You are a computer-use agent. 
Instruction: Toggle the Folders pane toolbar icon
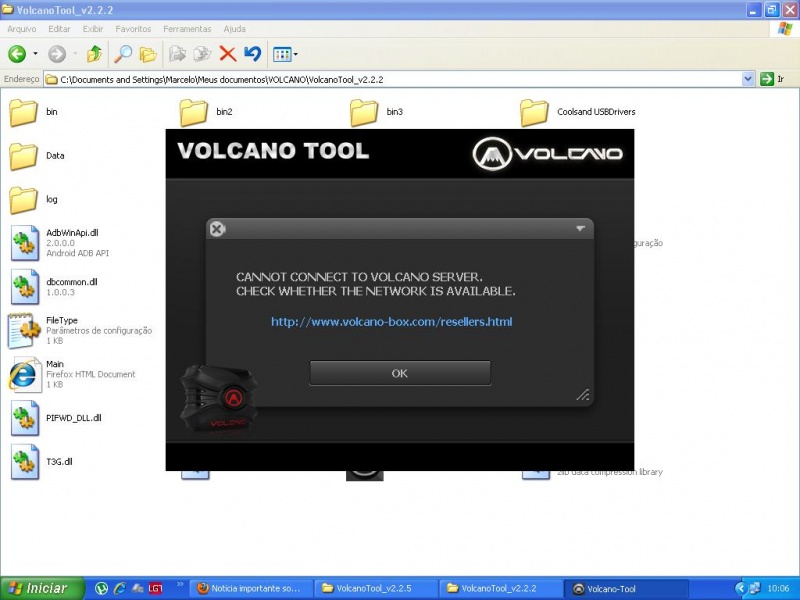[148, 54]
